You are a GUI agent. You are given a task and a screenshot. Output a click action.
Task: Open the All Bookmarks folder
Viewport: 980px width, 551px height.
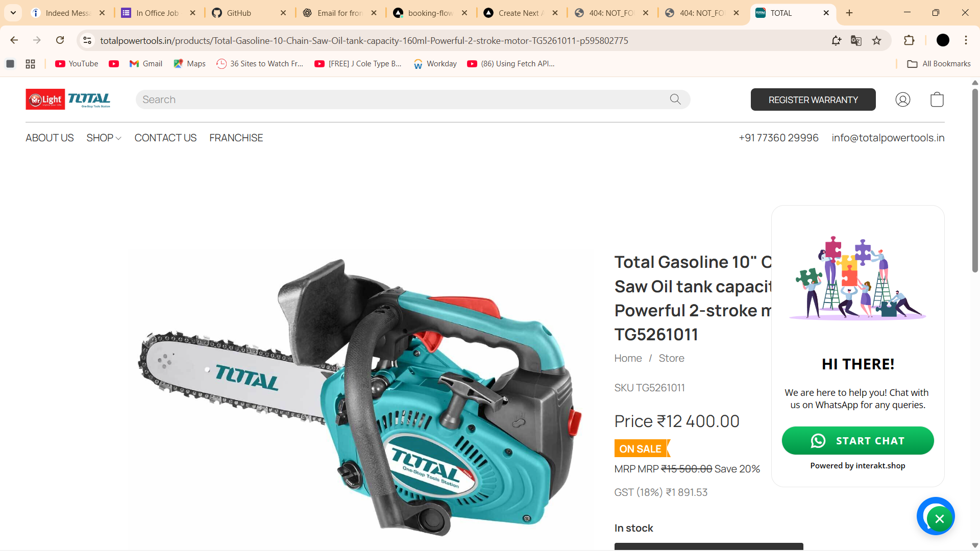[939, 64]
